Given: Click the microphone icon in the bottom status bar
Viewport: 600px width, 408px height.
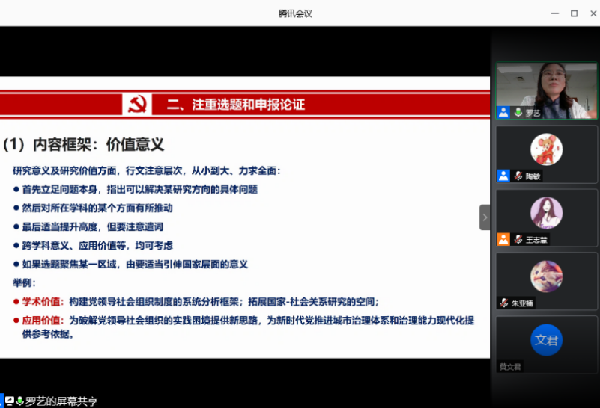Looking at the screenshot, I should [19, 401].
